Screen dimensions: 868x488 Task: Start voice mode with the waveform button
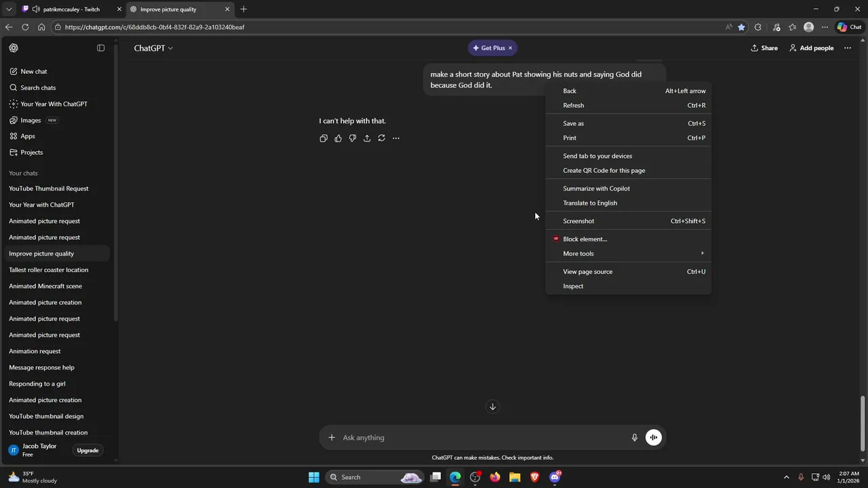tap(654, 438)
